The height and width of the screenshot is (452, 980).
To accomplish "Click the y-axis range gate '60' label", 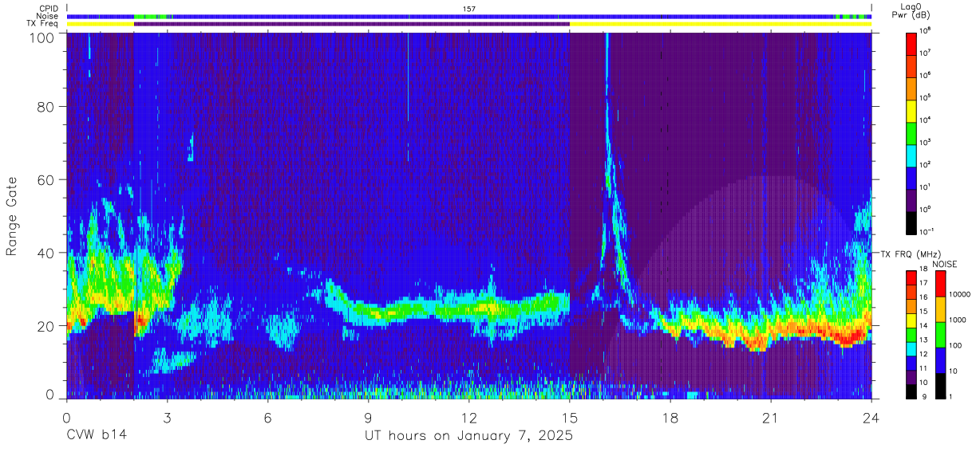I will coord(46,180).
